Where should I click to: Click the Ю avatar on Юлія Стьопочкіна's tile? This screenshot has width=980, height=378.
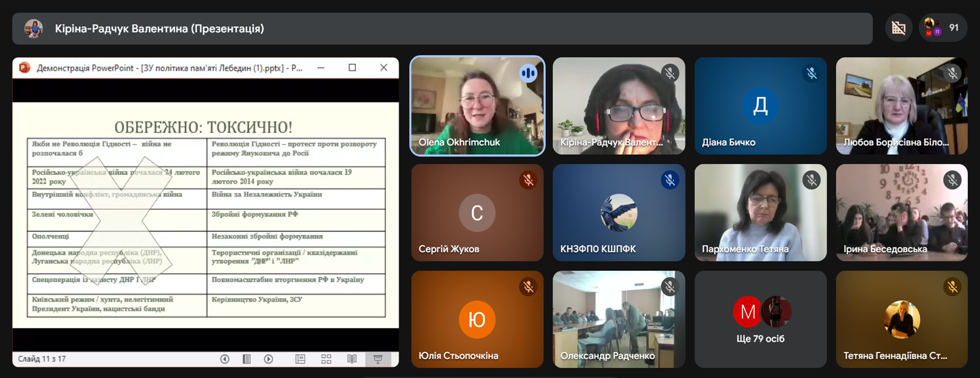477,319
